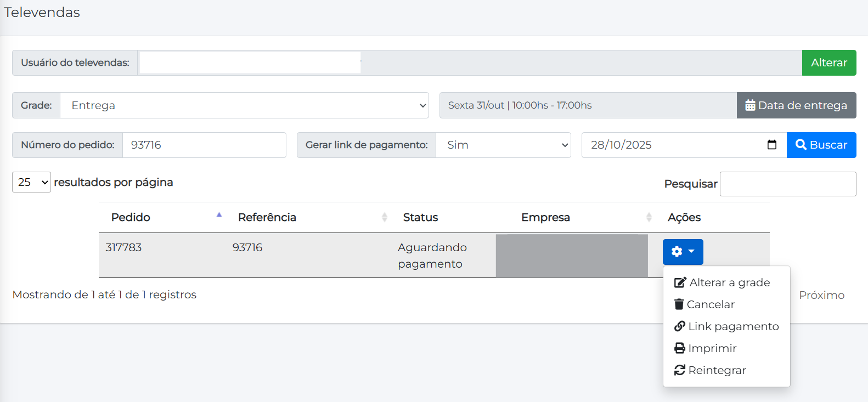Sort table by Pedido column arrow
The width and height of the screenshot is (868, 402).
pos(219,216)
